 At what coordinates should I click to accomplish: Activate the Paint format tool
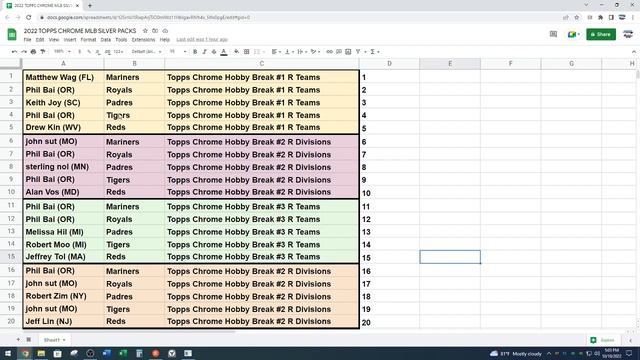coord(43,52)
